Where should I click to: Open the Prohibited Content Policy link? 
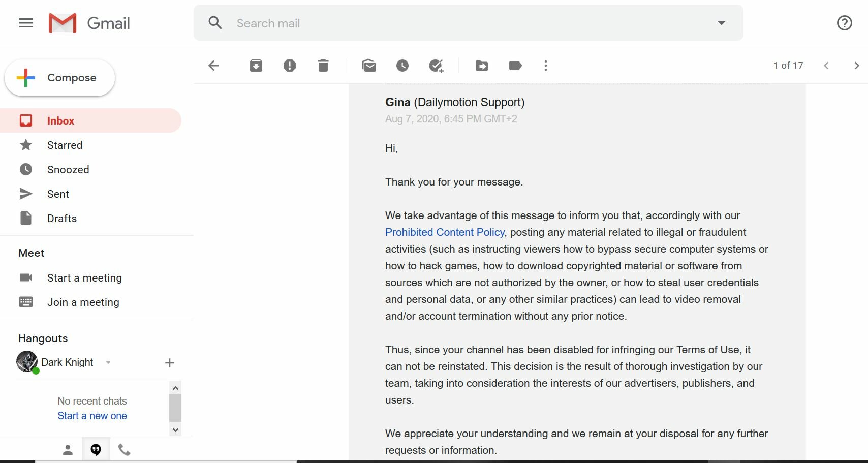[x=445, y=232]
